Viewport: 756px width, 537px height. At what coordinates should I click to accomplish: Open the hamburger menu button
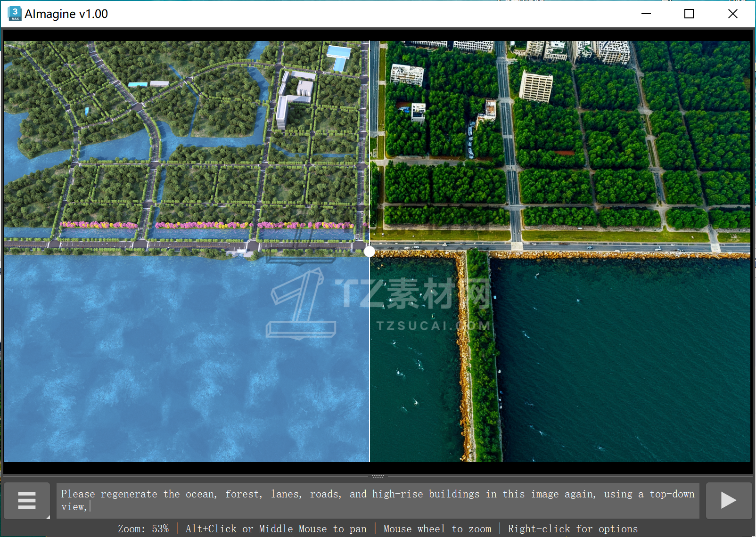click(27, 500)
